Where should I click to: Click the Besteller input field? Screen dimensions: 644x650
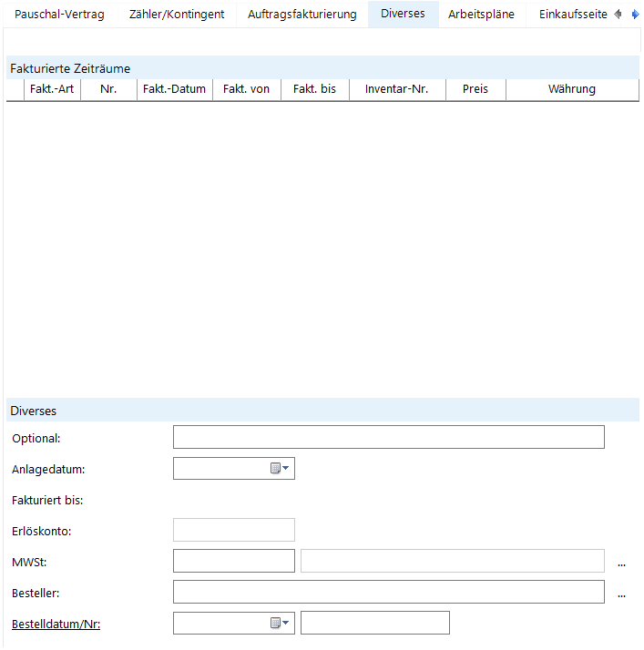click(388, 593)
